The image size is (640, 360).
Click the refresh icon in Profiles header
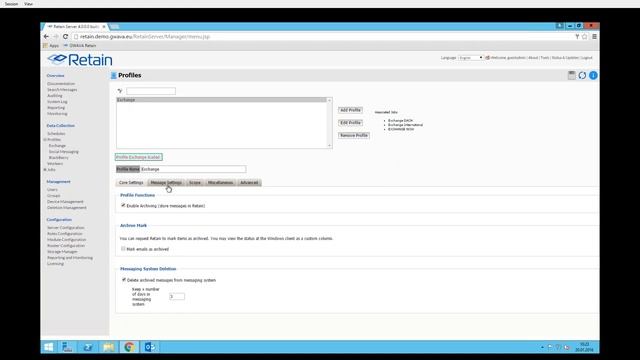pos(582,75)
